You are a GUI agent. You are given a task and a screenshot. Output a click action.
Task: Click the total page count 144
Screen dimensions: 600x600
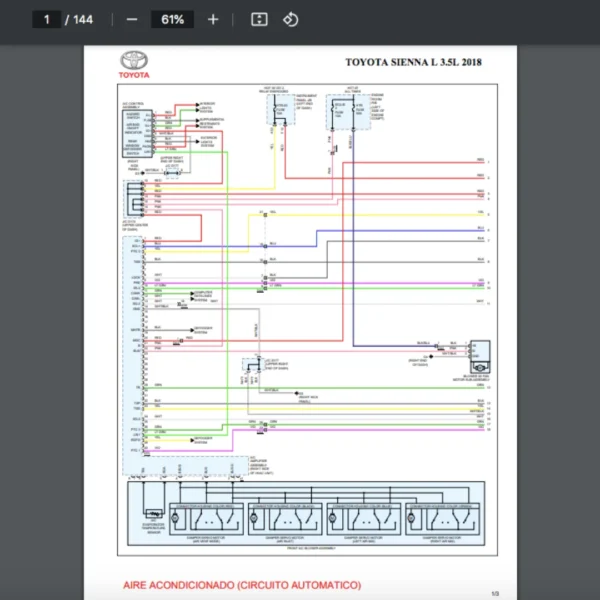pyautogui.click(x=82, y=20)
